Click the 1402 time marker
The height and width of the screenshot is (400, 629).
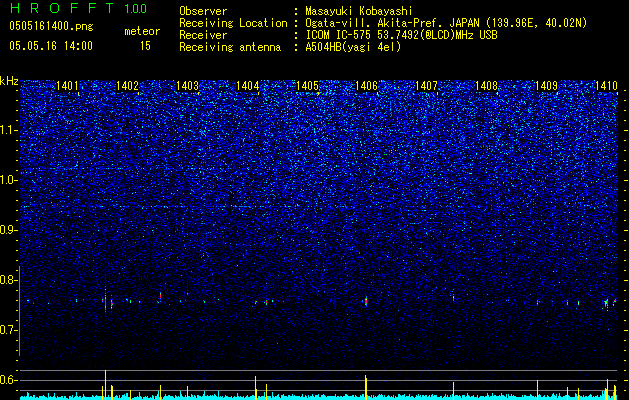pyautogui.click(x=127, y=86)
